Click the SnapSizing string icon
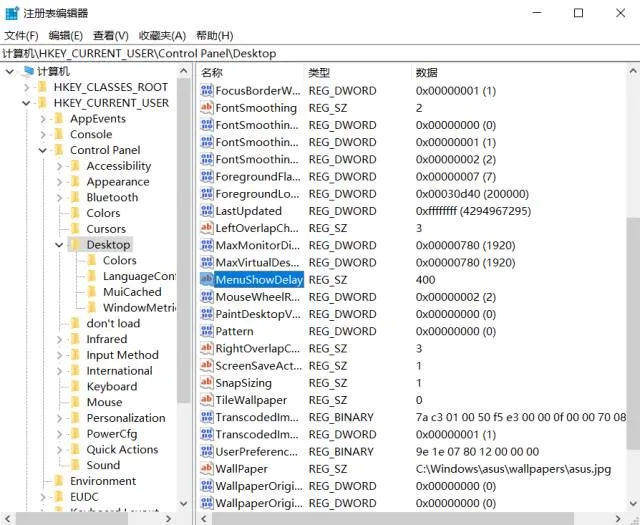The height and width of the screenshot is (525, 640). (x=207, y=383)
